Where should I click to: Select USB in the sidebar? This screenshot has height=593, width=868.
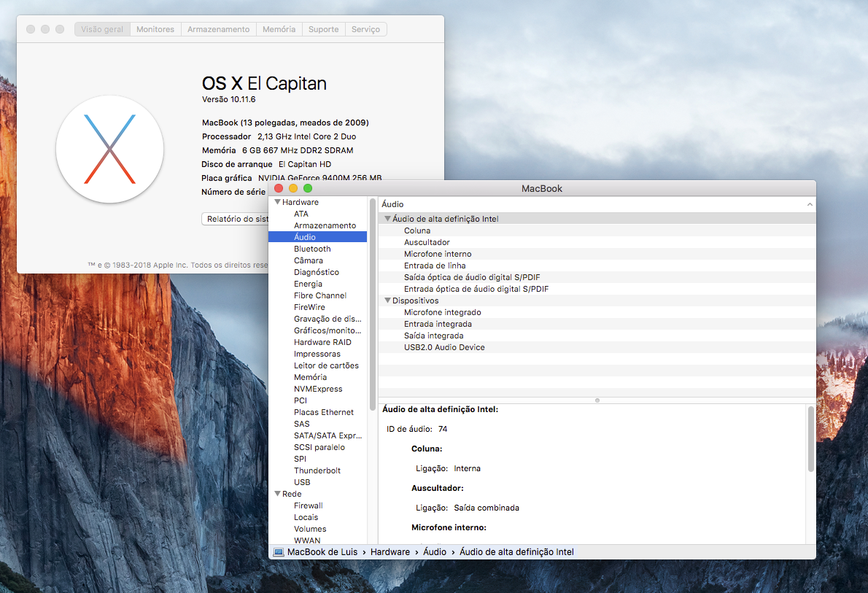[302, 481]
